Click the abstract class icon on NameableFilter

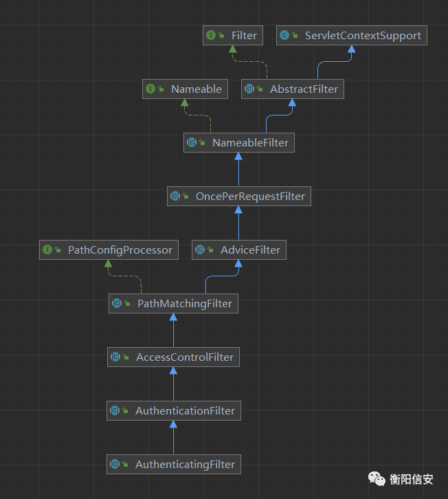(x=192, y=143)
